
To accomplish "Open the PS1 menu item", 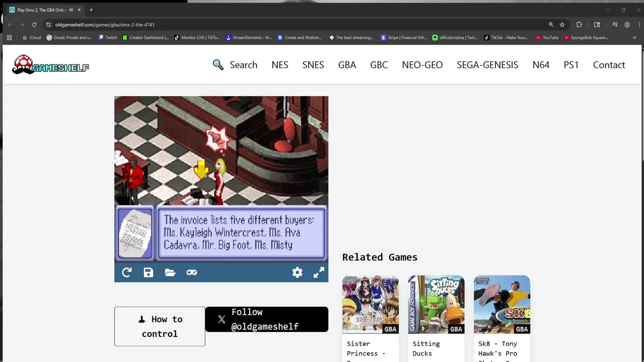I will [x=571, y=65].
